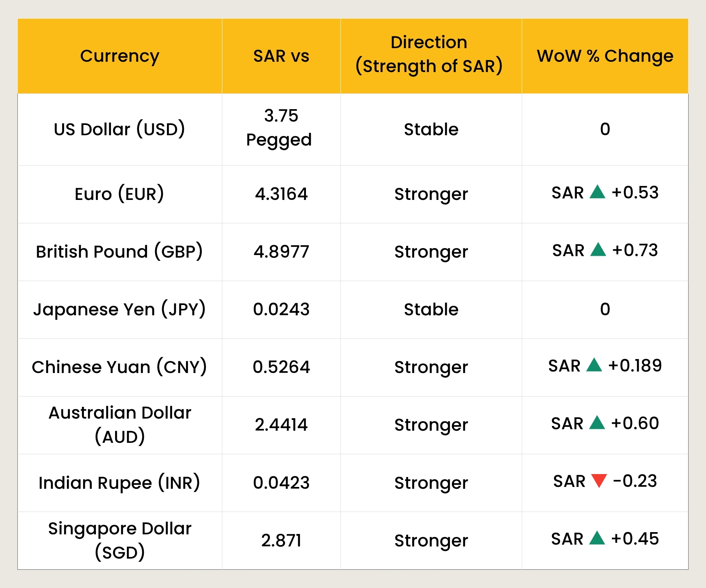
Task: Select the US Dollar (USD) row label
Action: 120,129
